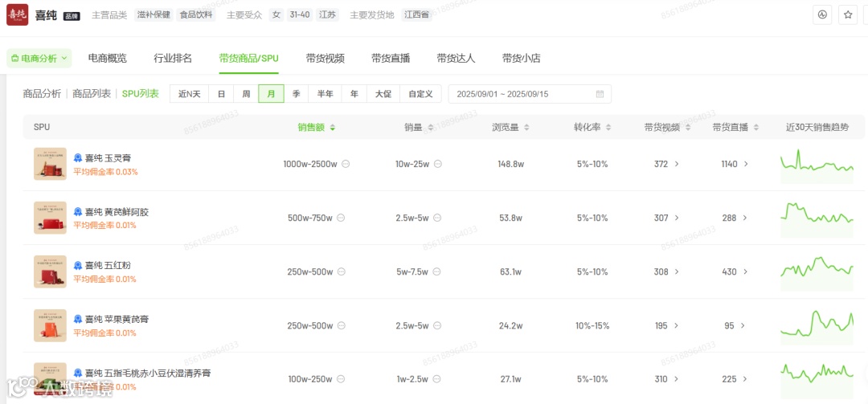Open 商品列表 view
868x404 pixels.
tap(92, 94)
